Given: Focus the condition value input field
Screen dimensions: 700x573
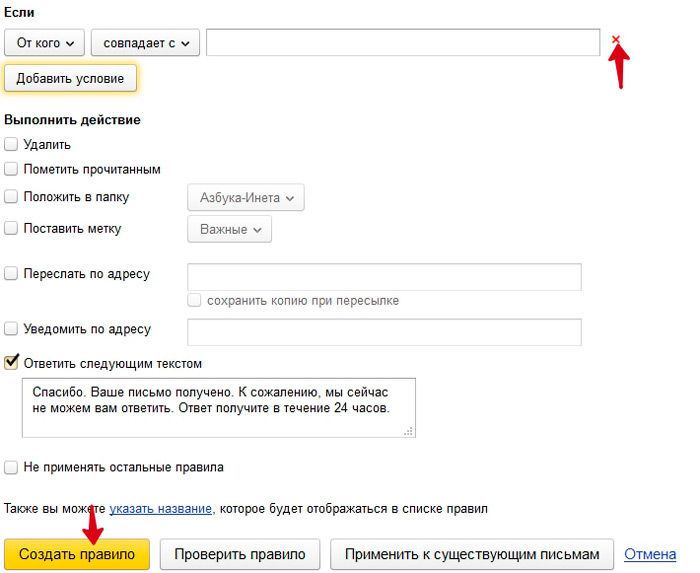Looking at the screenshot, I should pyautogui.click(x=403, y=42).
